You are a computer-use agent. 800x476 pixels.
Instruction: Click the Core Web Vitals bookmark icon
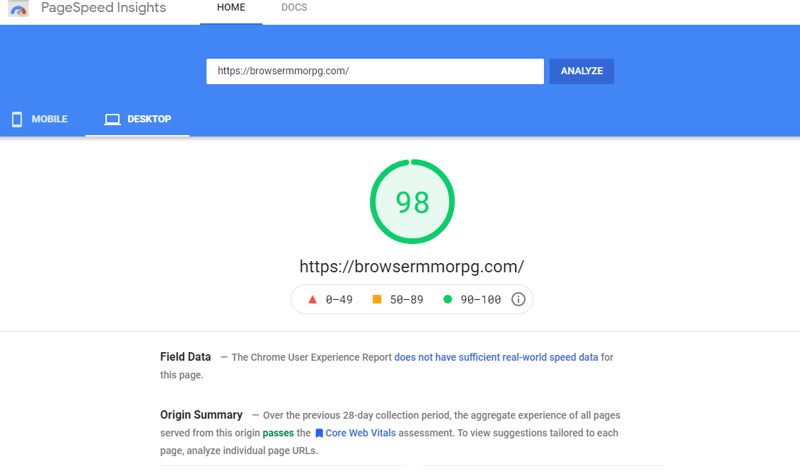point(319,433)
